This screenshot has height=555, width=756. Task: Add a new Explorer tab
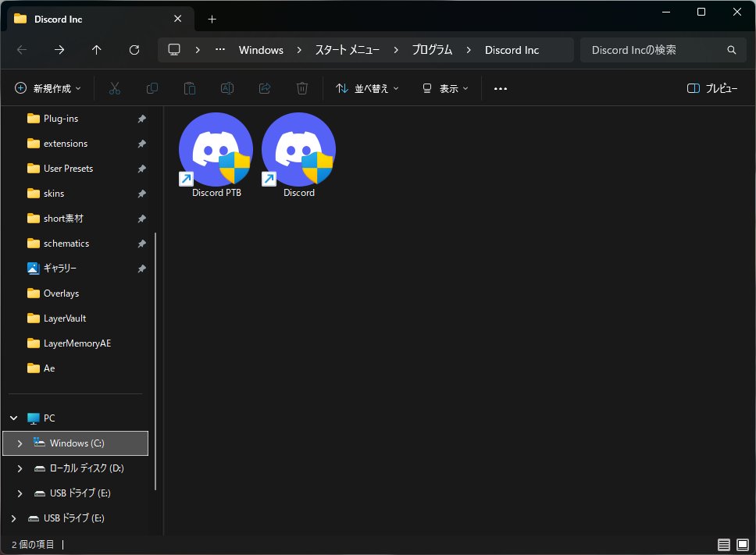[x=212, y=20]
